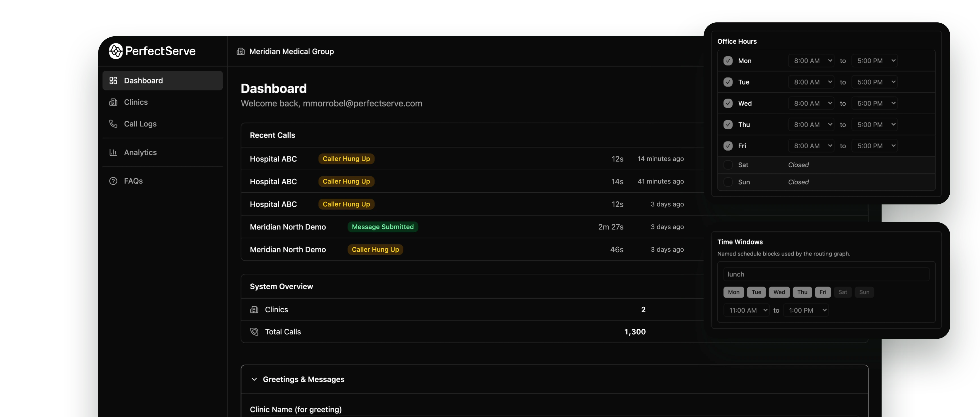Click the Message Submitted status badge

(382, 227)
